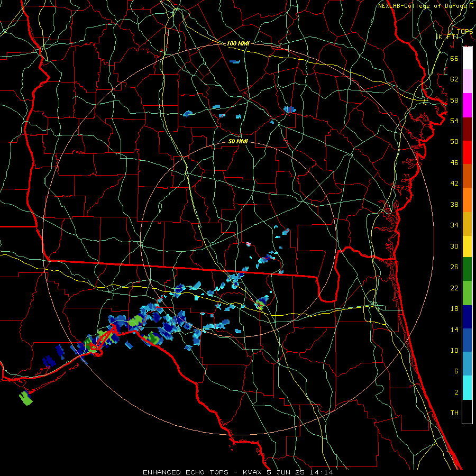Click the "26" legend value
476x476 pixels.
click(454, 267)
